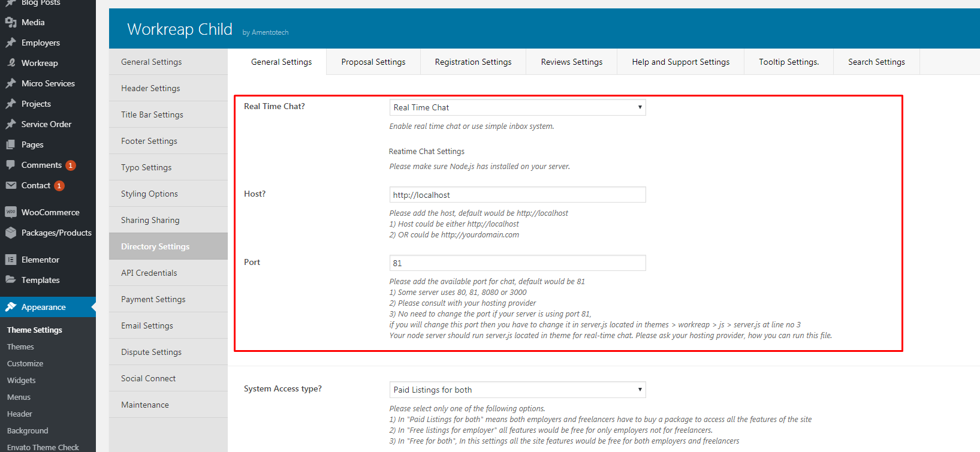Open Header submenu link

[20, 414]
